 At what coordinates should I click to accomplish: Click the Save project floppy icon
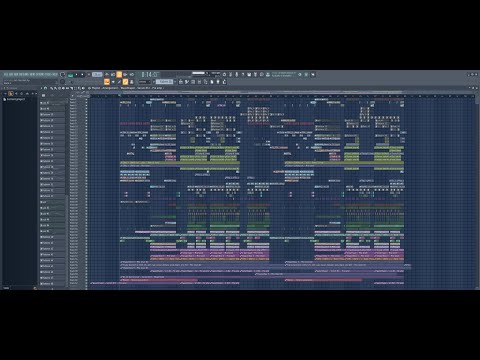coord(249,75)
